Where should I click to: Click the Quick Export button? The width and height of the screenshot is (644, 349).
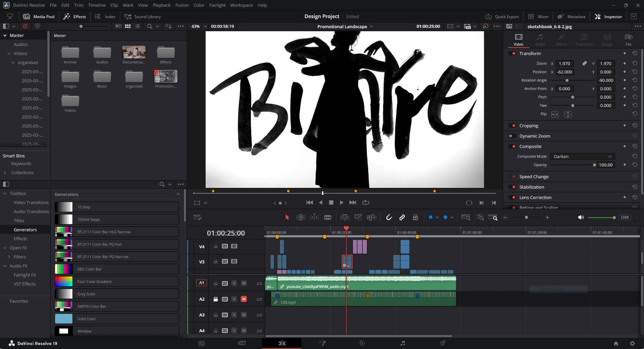tap(502, 17)
